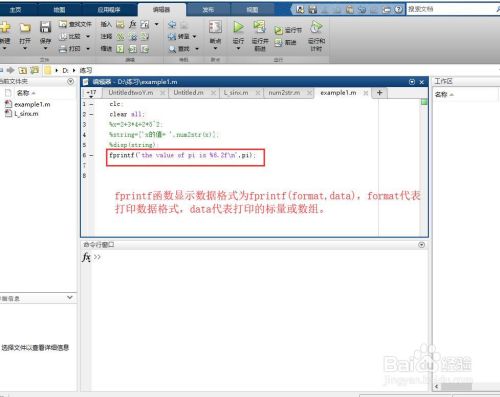Switch to the Plots (绘图) ribbon tab
The height and width of the screenshot is (397, 500).
point(60,10)
